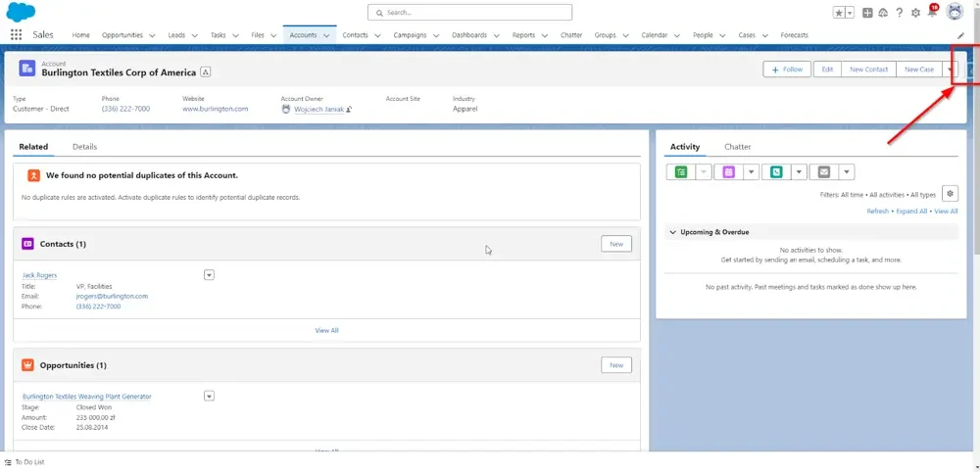Open the Forecasts navigation tab

coord(795,35)
